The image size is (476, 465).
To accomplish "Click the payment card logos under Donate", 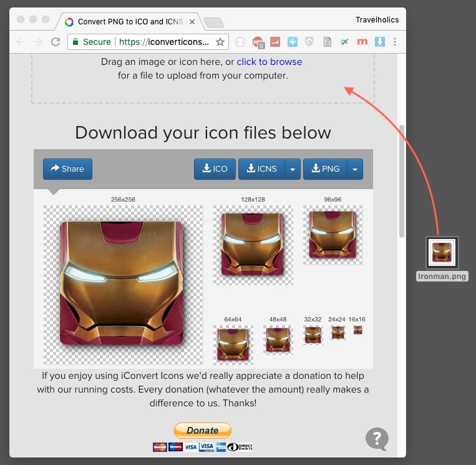I will point(203,447).
